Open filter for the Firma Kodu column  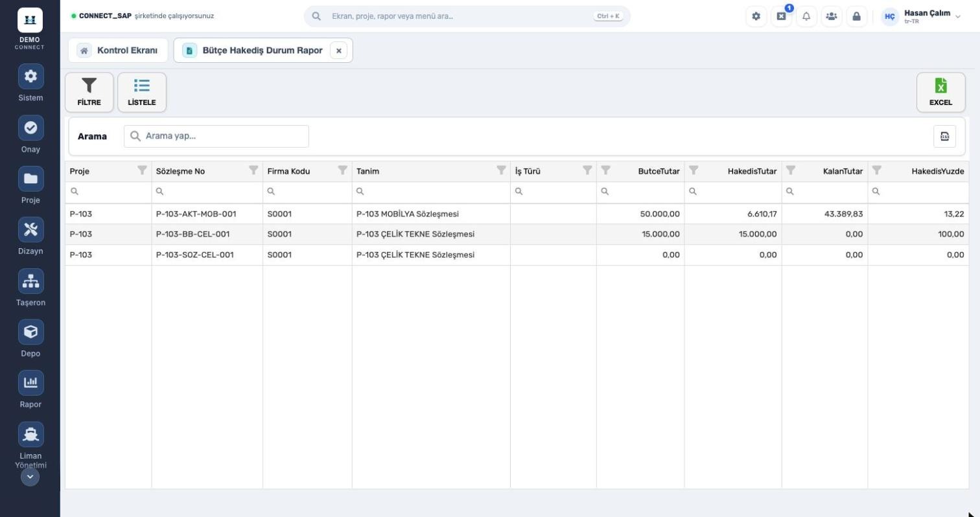coord(342,170)
